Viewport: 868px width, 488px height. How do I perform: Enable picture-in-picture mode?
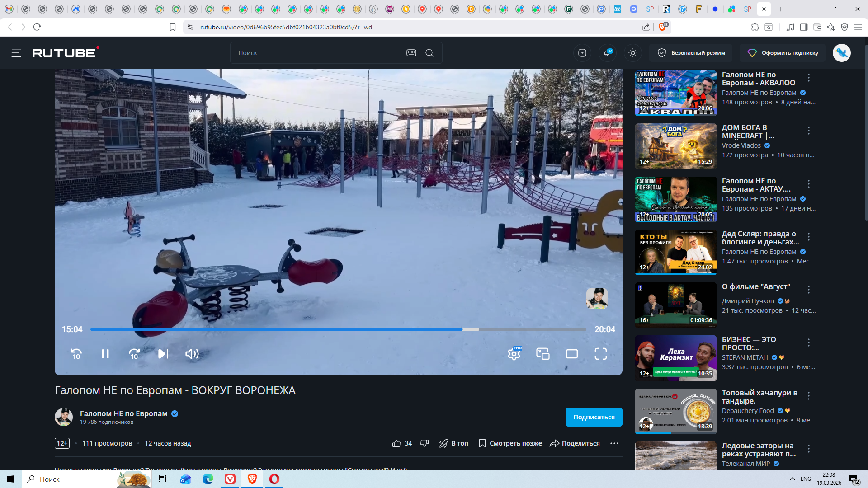pos(543,354)
